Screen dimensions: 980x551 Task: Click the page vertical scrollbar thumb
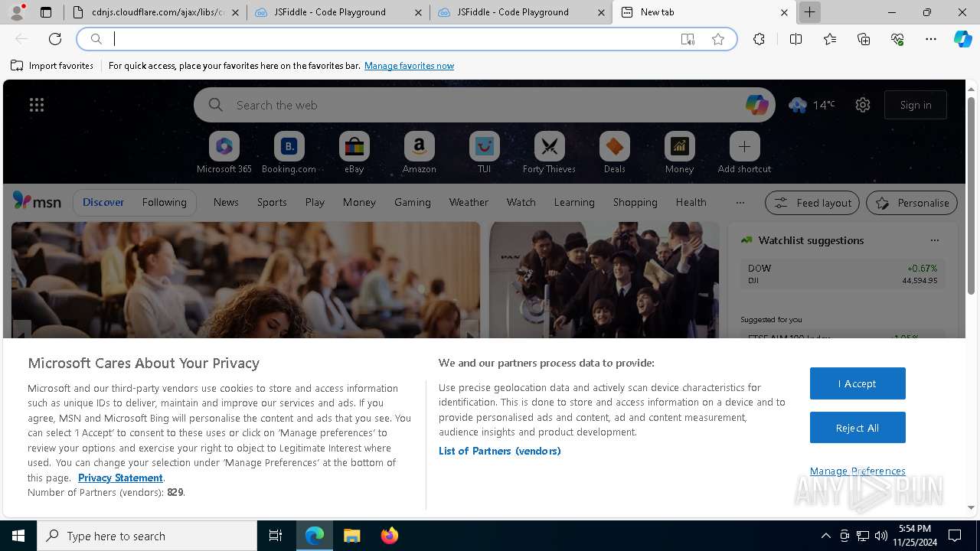[x=971, y=194]
